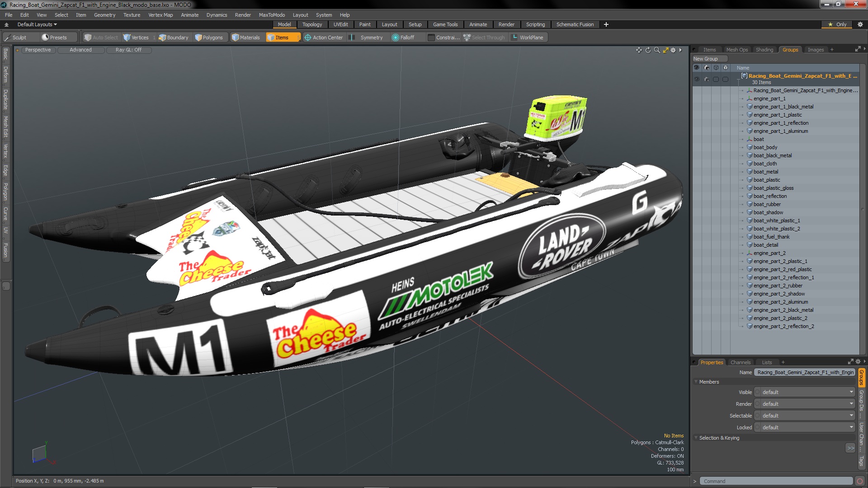
Task: Click the viewport maximize arrows icon
Action: 665,50
